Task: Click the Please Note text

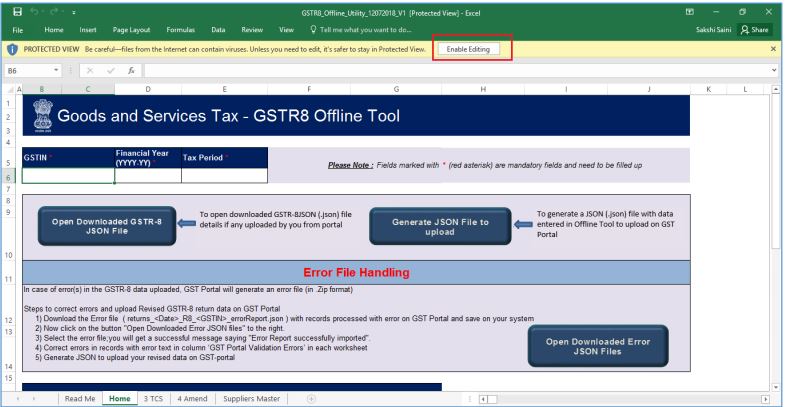Action: [x=351, y=165]
